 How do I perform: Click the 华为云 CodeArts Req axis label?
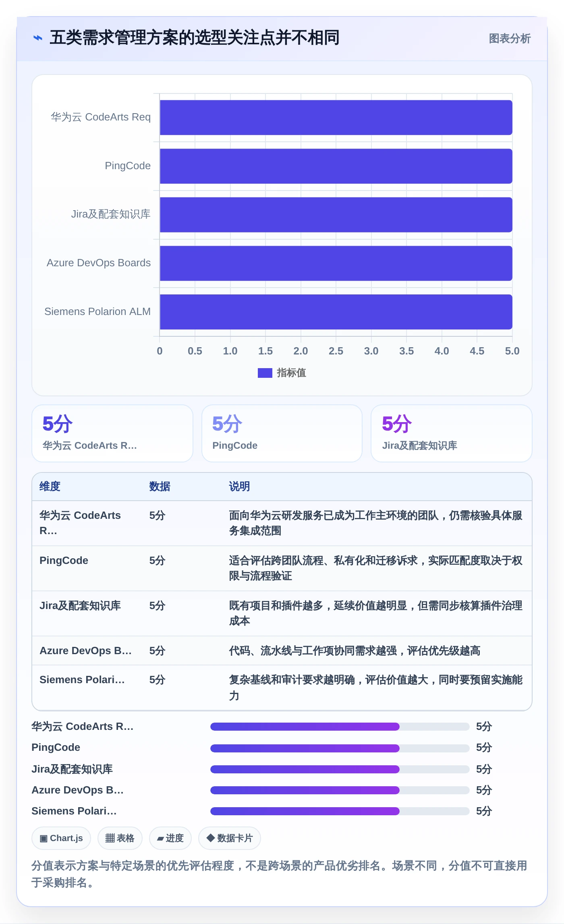(101, 117)
